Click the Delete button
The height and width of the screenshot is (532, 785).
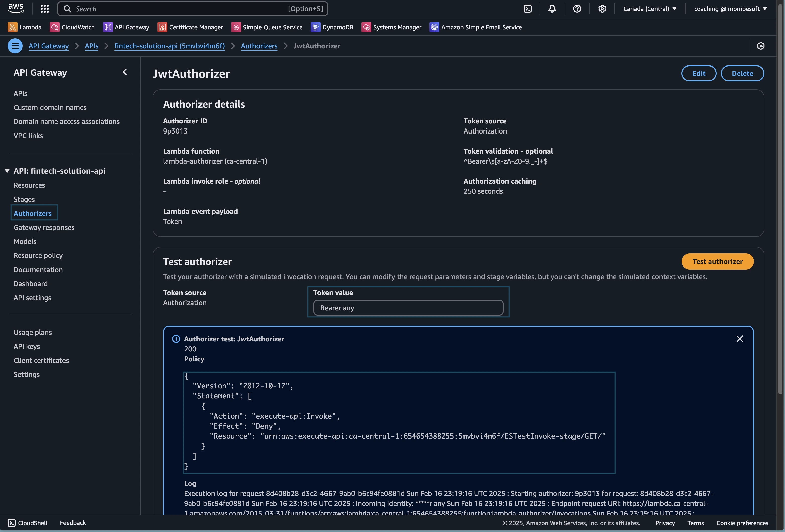742,73
